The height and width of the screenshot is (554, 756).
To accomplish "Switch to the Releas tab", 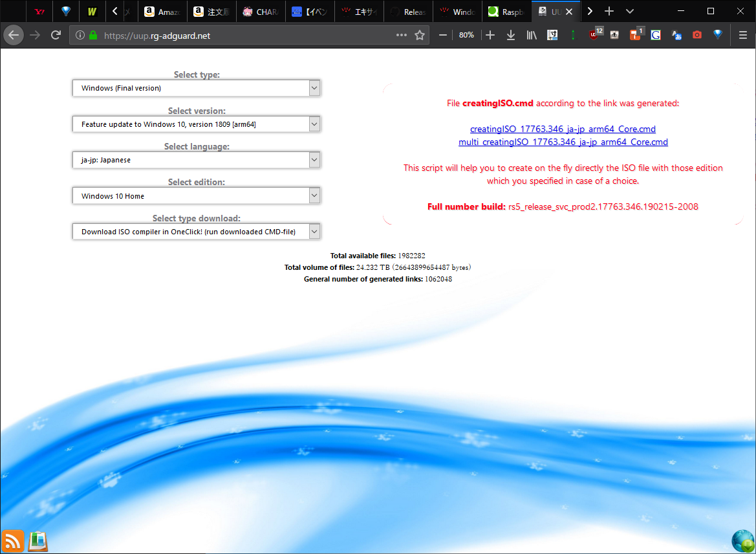I will pyautogui.click(x=408, y=12).
